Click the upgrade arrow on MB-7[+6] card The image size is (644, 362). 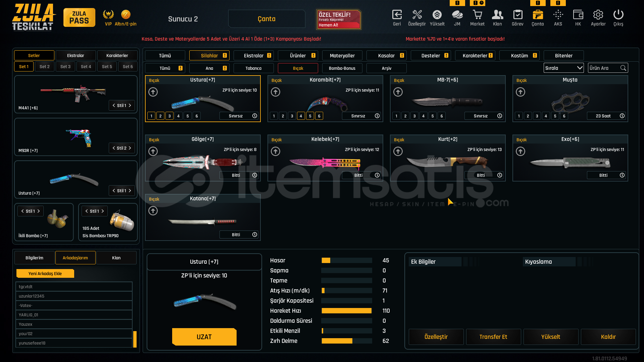(398, 92)
